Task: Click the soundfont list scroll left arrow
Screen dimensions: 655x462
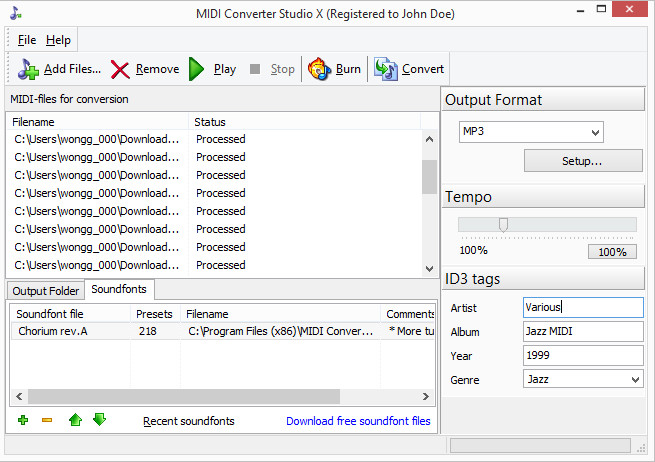Action: pos(19,396)
